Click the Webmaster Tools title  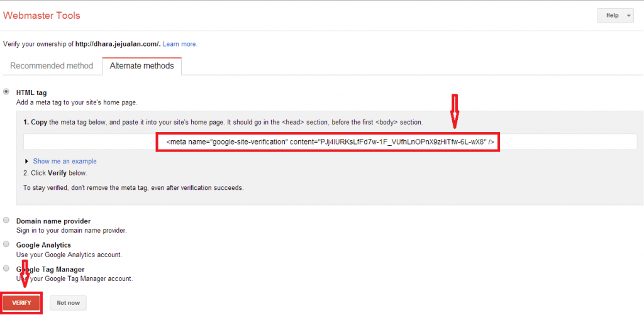(x=42, y=16)
